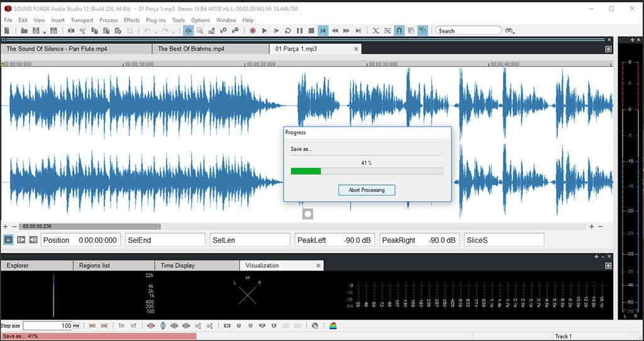
Task: Open the Explorer tab
Action: coord(37,266)
